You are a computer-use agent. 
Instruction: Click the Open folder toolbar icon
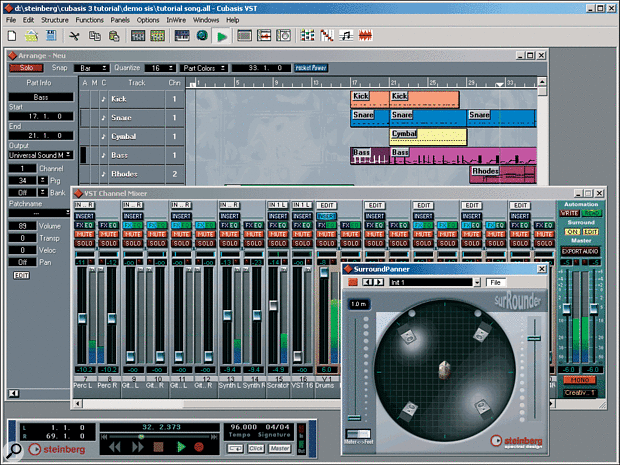(x=32, y=36)
